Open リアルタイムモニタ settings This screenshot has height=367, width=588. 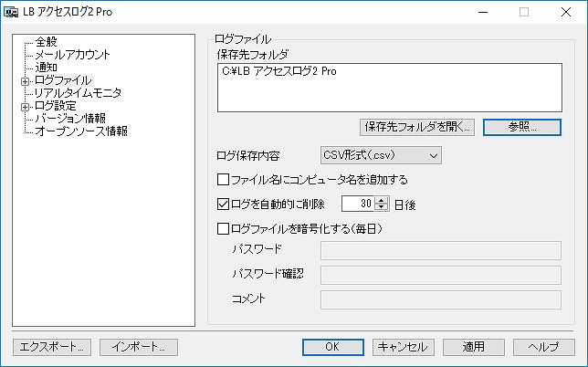[78, 93]
